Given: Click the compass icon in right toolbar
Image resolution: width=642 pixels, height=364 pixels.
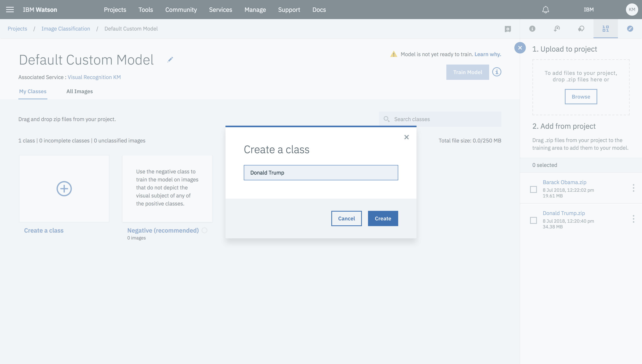Looking at the screenshot, I should pyautogui.click(x=630, y=29).
